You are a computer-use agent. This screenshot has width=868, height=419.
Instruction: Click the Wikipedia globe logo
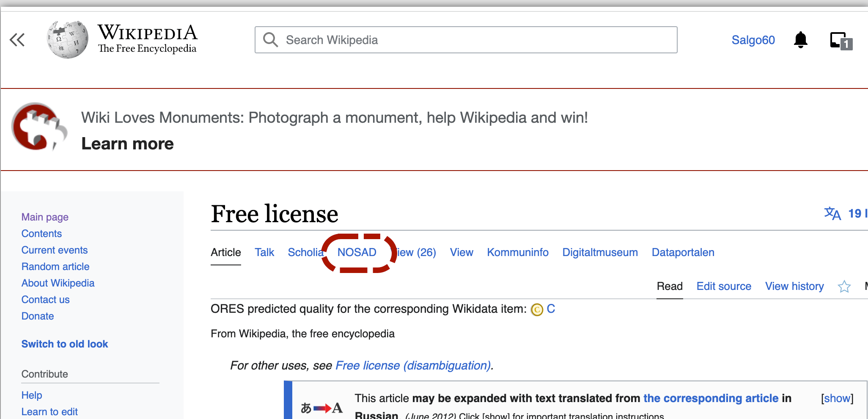(x=68, y=39)
